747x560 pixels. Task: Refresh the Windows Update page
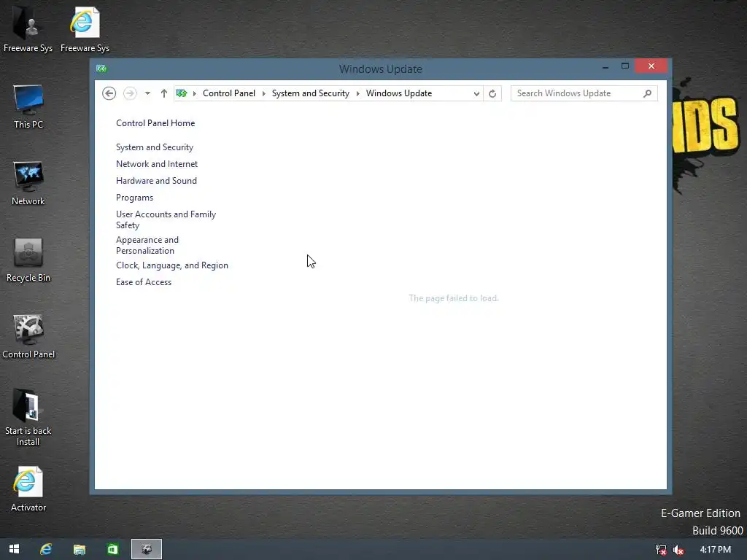point(492,94)
